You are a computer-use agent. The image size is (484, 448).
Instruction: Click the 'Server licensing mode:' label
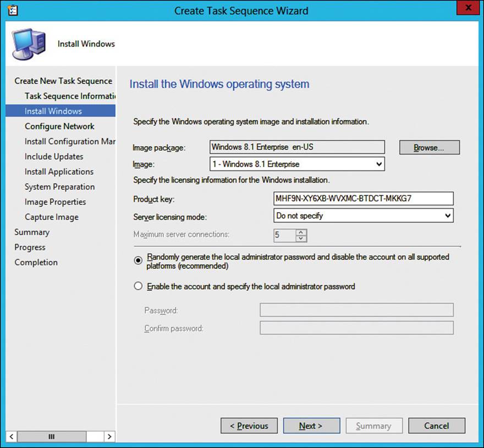[170, 217]
